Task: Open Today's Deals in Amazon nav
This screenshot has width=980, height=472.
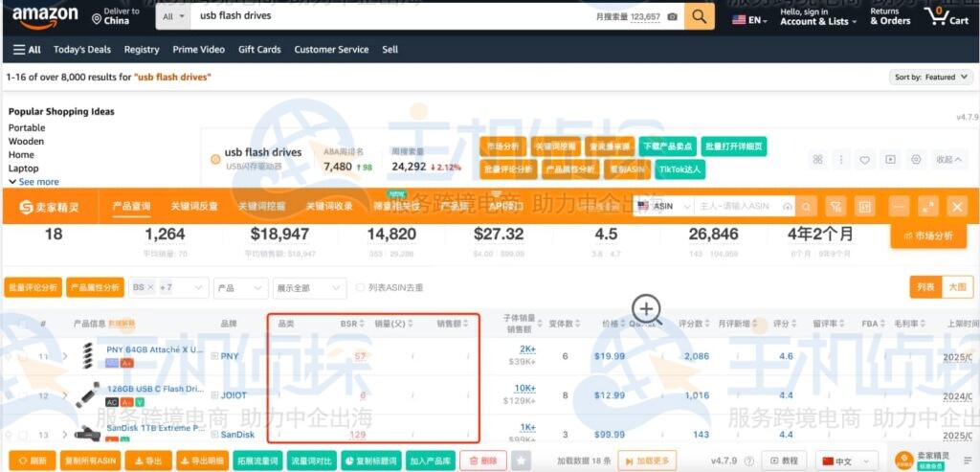Action: click(x=82, y=50)
